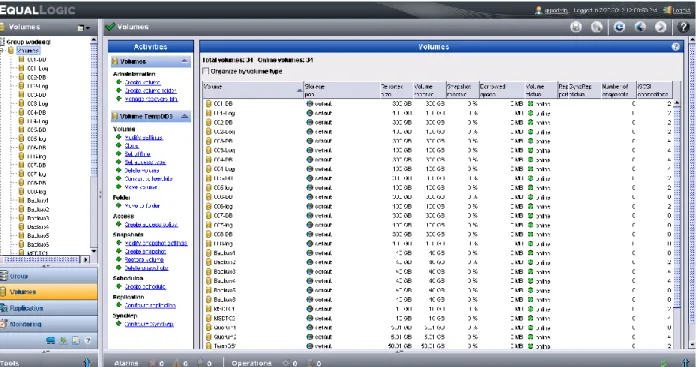Collapse the Volumes node in the tree
The width and height of the screenshot is (697, 367).
[x=2, y=51]
